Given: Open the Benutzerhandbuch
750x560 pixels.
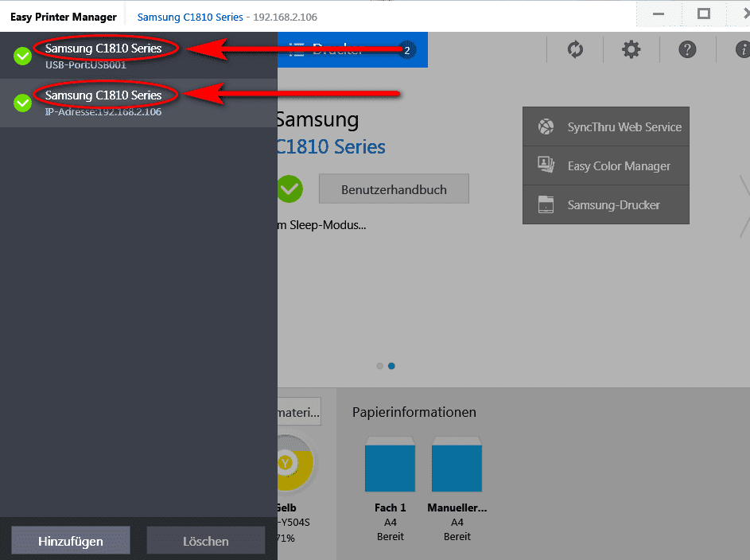Looking at the screenshot, I should coord(394,189).
